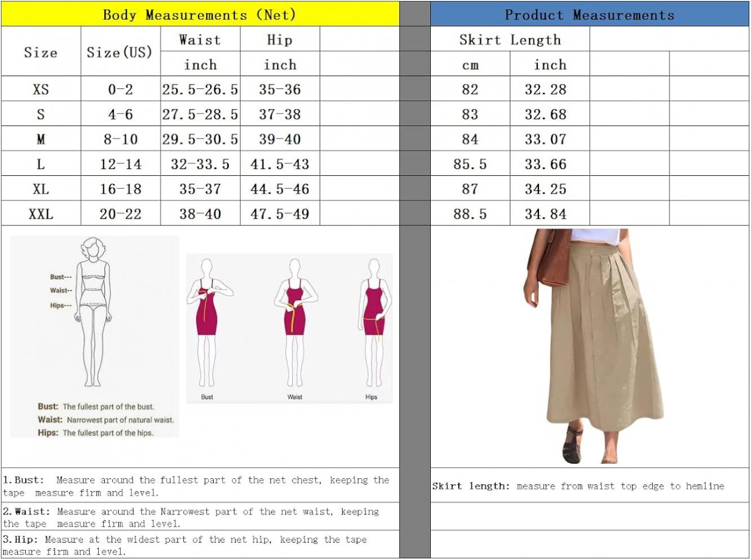
Task: Click the Hip column header
Action: point(280,39)
